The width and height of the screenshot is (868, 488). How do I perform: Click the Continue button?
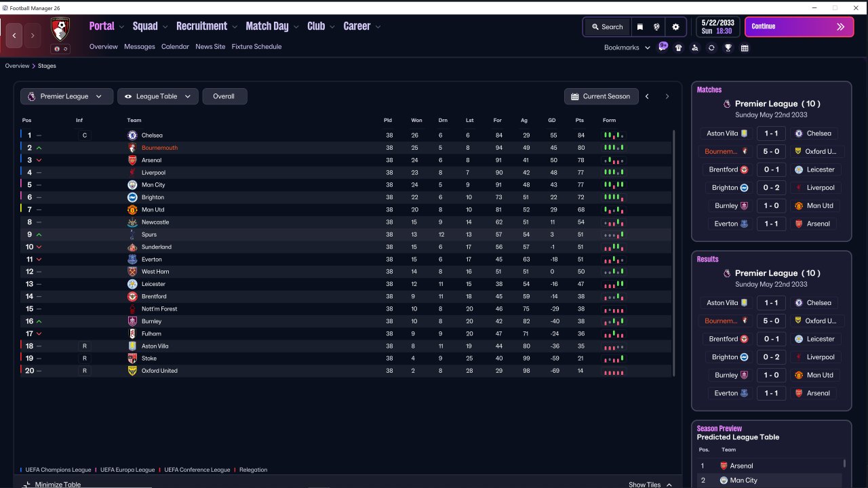coord(799,27)
